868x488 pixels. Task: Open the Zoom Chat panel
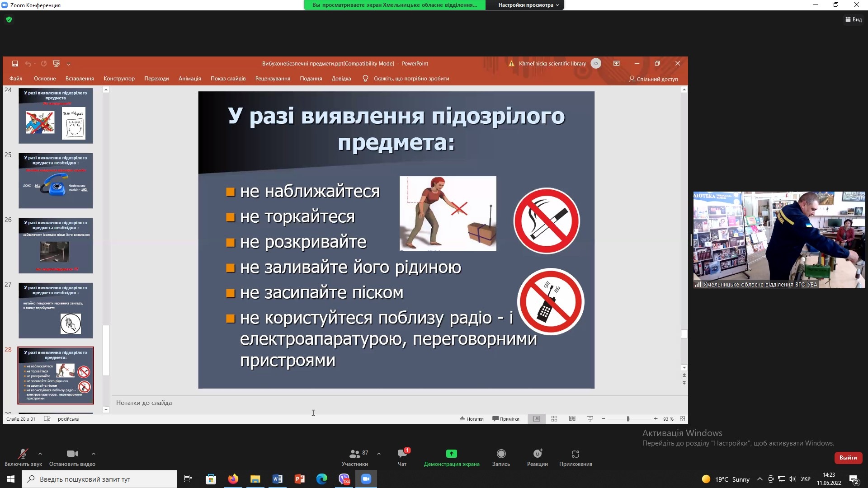point(402,454)
